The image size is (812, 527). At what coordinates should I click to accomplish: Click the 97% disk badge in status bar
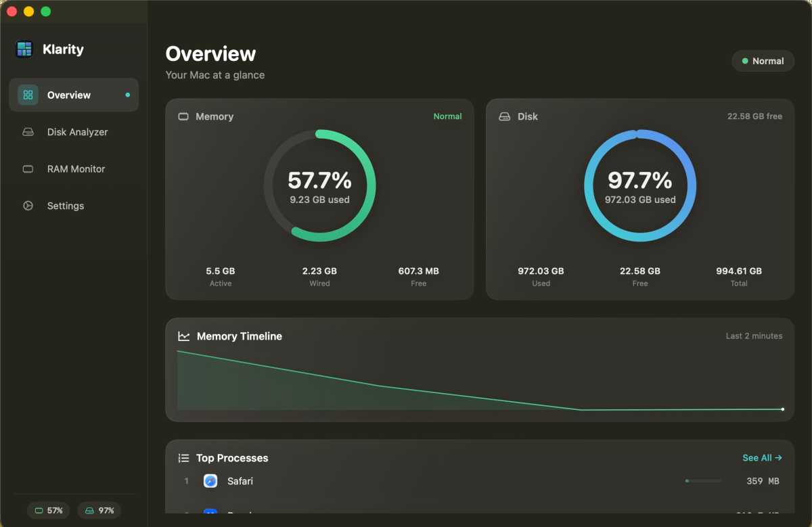click(99, 510)
